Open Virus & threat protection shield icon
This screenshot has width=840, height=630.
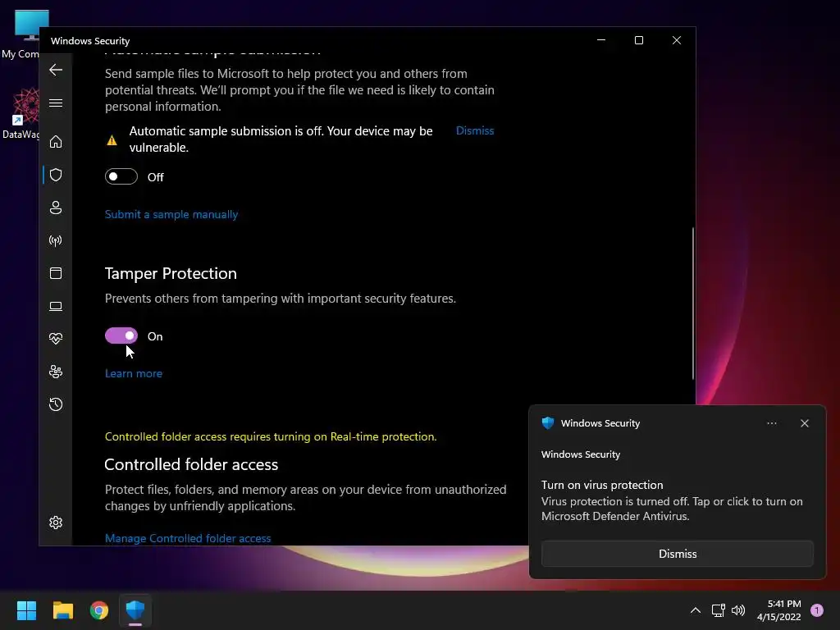point(56,175)
